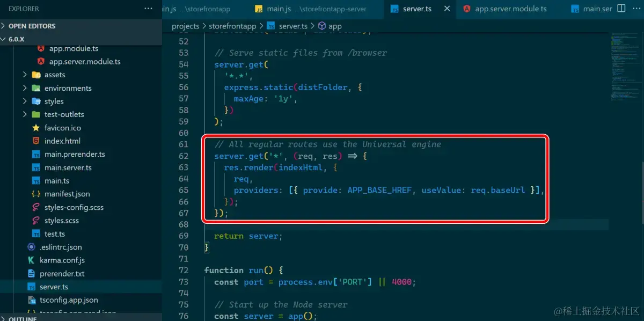Click the providers APP_BASE_HREF line
The width and height of the screenshot is (644, 321).
point(390,190)
